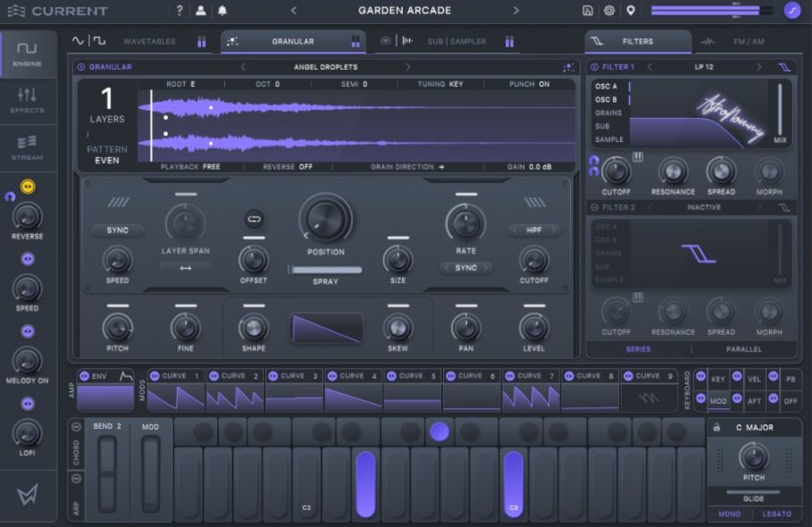This screenshot has width=812, height=527.
Task: Click the randomize dice icon for Granular presets
Action: [568, 67]
